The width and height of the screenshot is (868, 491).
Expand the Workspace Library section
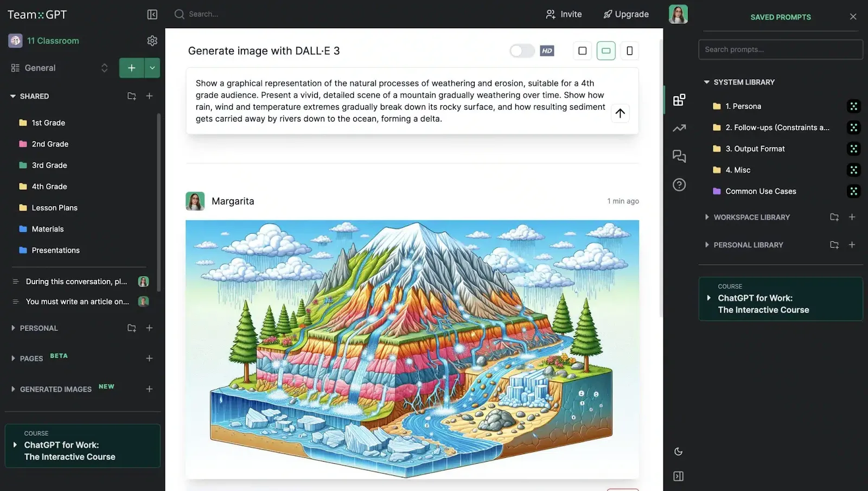click(707, 217)
